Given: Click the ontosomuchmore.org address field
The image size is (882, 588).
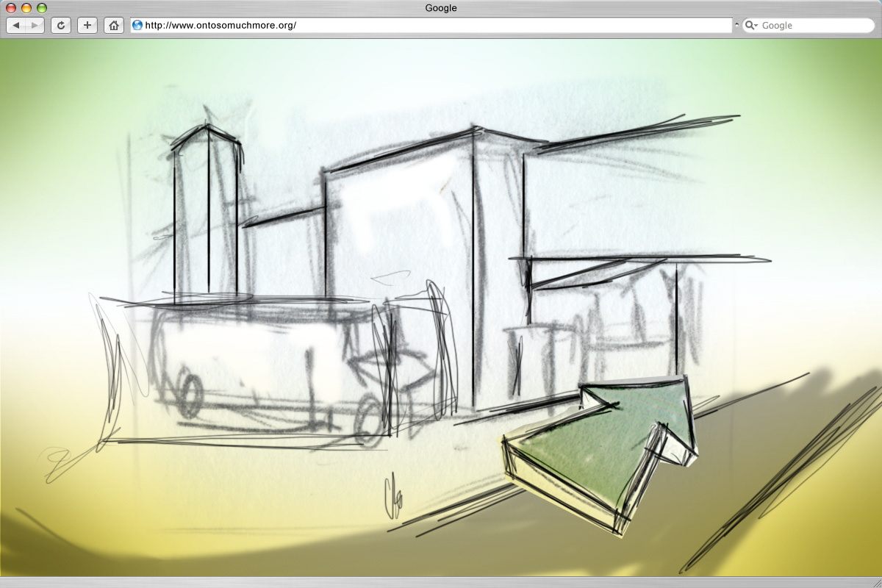Looking at the screenshot, I should tap(431, 25).
